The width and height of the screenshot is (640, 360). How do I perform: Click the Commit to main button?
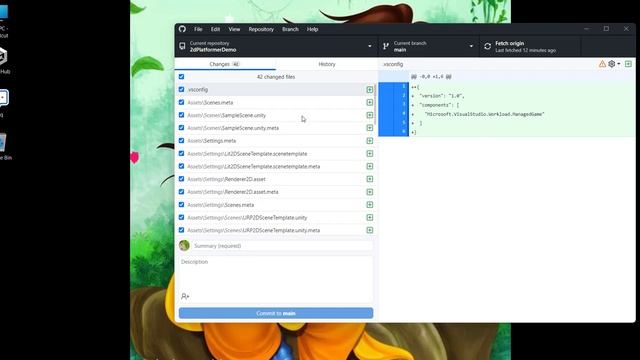(276, 313)
